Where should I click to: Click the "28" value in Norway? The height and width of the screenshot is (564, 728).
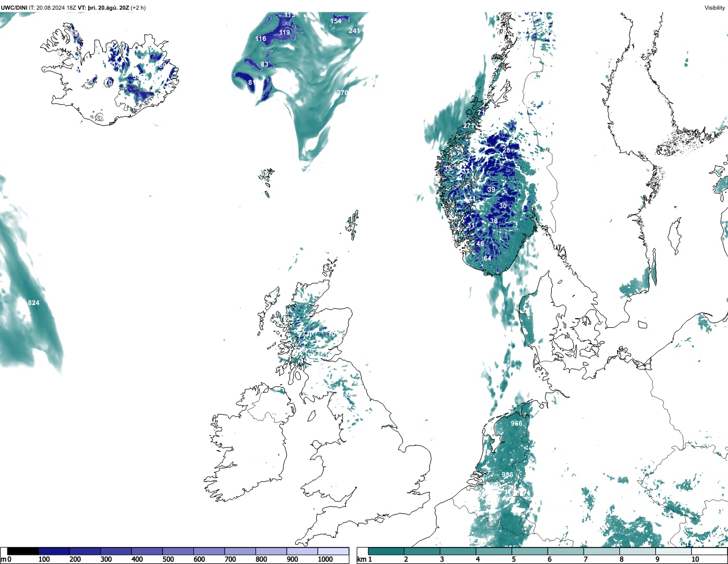coord(506,150)
